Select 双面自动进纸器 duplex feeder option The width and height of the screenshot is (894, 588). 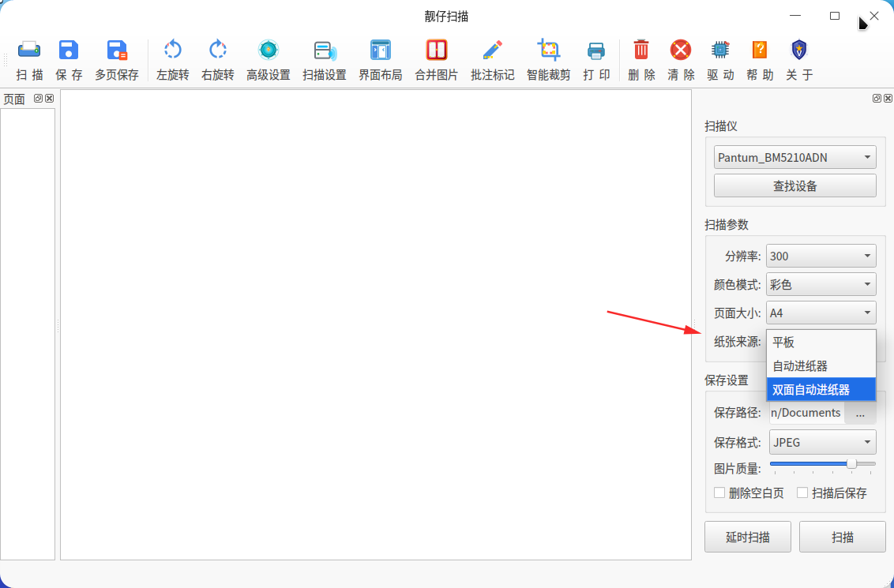(821, 390)
